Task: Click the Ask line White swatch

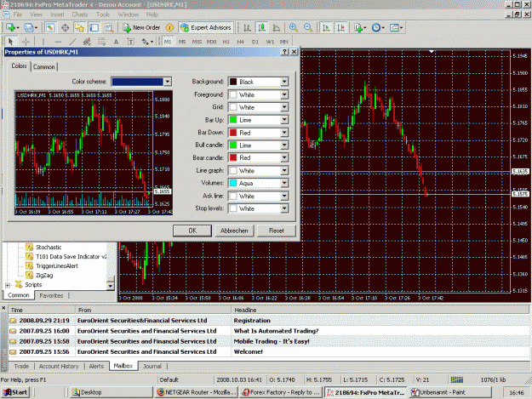Action: click(x=233, y=196)
